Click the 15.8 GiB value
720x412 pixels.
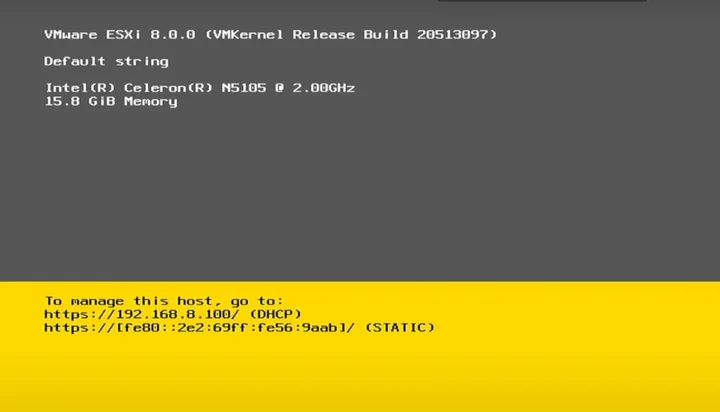tap(80, 102)
